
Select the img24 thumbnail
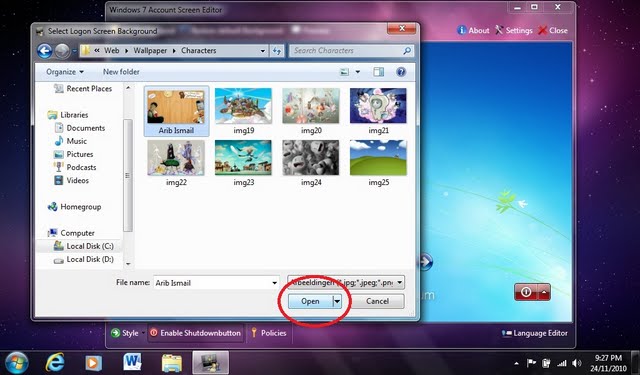[311, 163]
